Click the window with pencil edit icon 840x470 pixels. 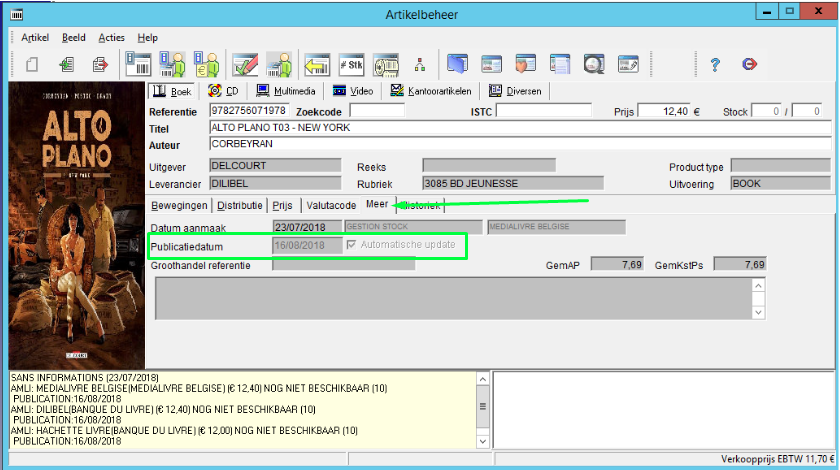tap(628, 64)
